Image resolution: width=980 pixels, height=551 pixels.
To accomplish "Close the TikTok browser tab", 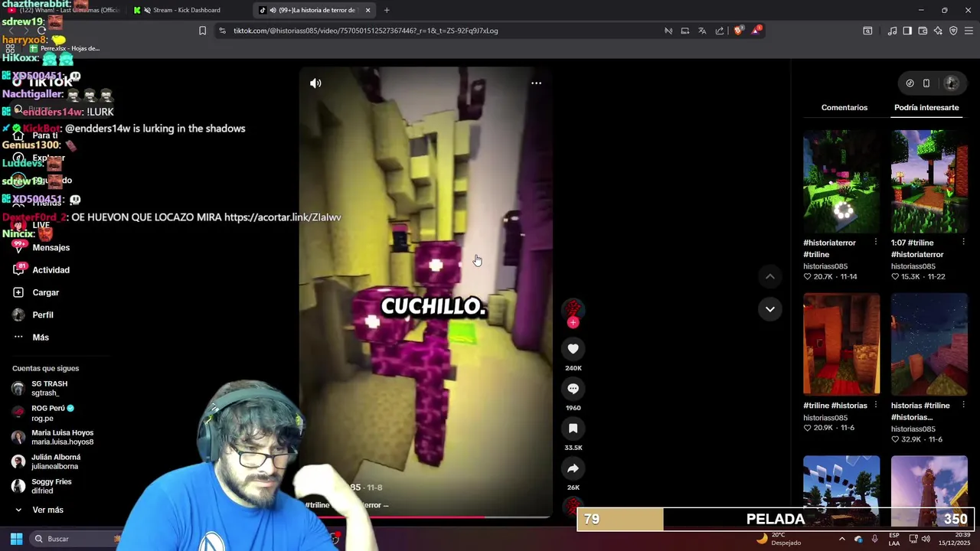I will coord(367,10).
